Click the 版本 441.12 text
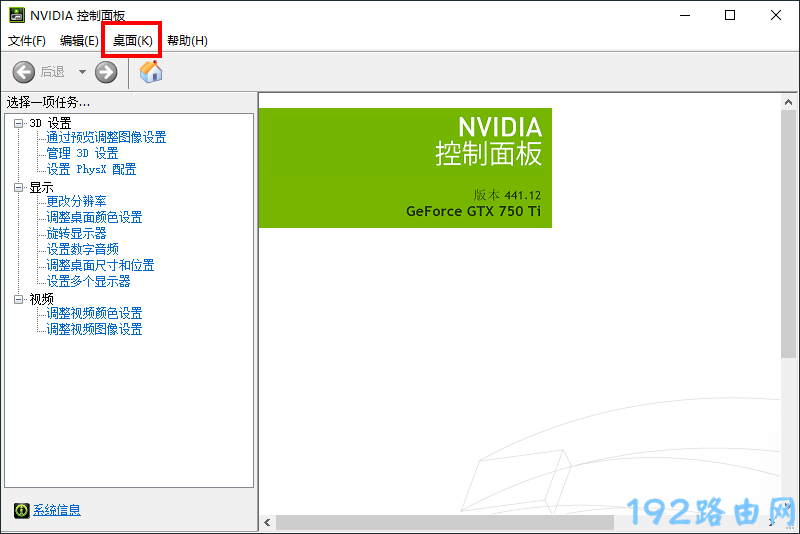Image resolution: width=800 pixels, height=534 pixels. [507, 195]
